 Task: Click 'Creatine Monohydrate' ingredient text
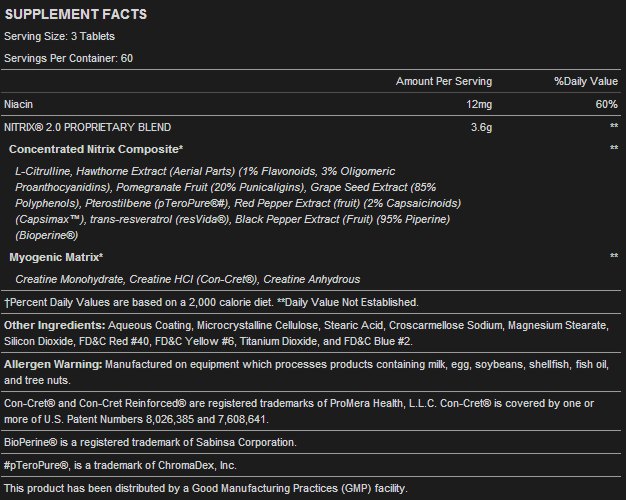tap(70, 279)
